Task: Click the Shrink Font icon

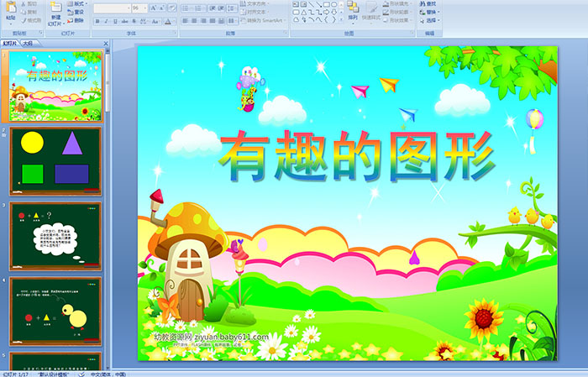Action: coord(161,8)
